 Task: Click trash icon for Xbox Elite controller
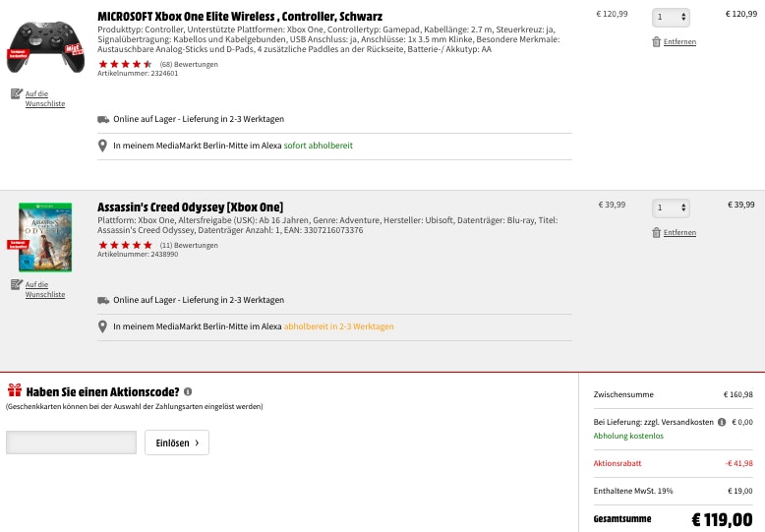click(x=656, y=41)
